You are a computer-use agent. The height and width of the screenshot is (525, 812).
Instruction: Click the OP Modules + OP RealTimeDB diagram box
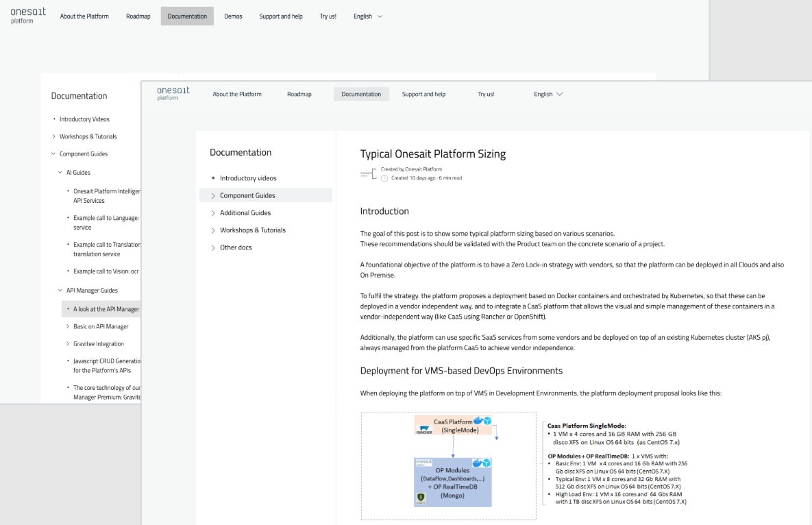point(453,483)
